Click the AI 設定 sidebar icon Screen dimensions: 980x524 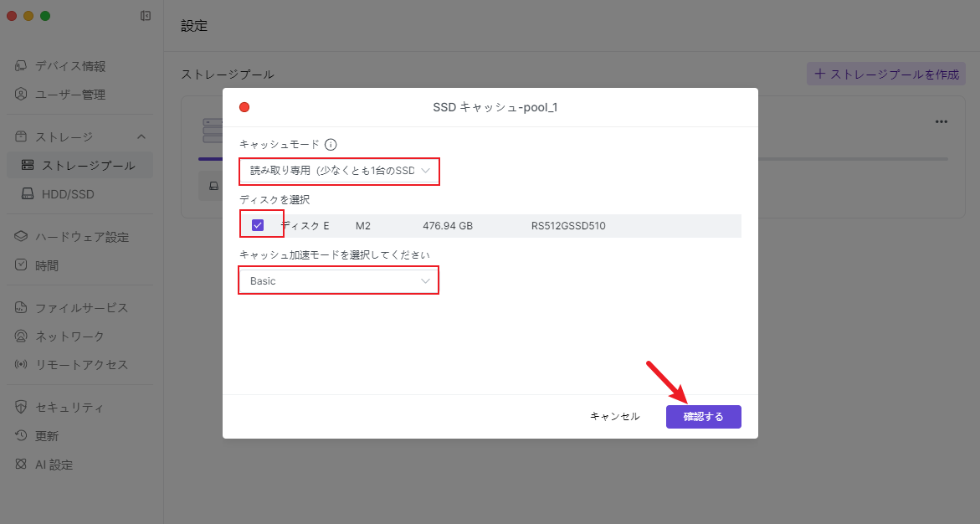(22, 465)
